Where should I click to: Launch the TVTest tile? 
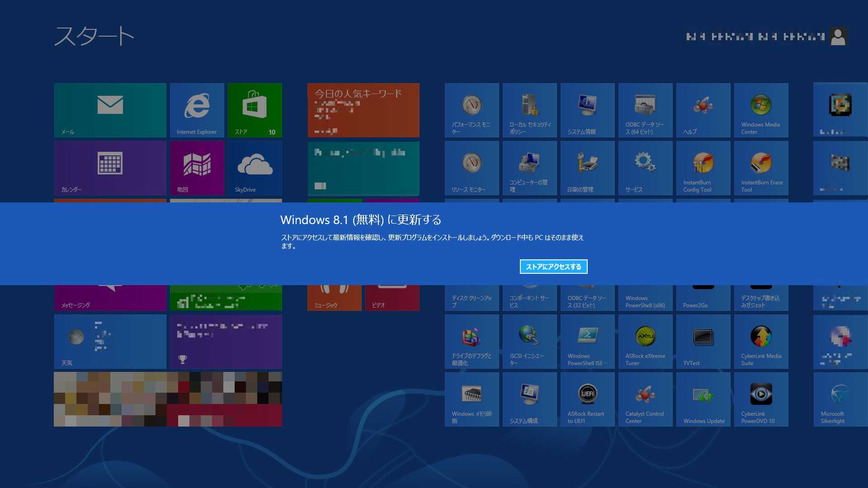(703, 342)
